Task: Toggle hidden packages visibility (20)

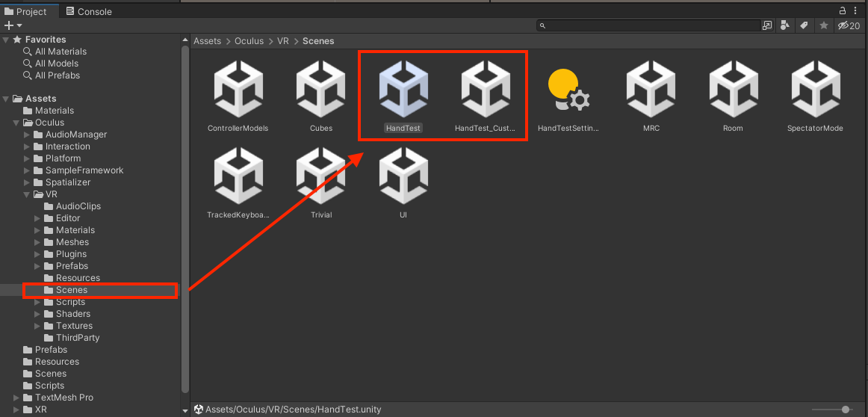Action: click(849, 25)
